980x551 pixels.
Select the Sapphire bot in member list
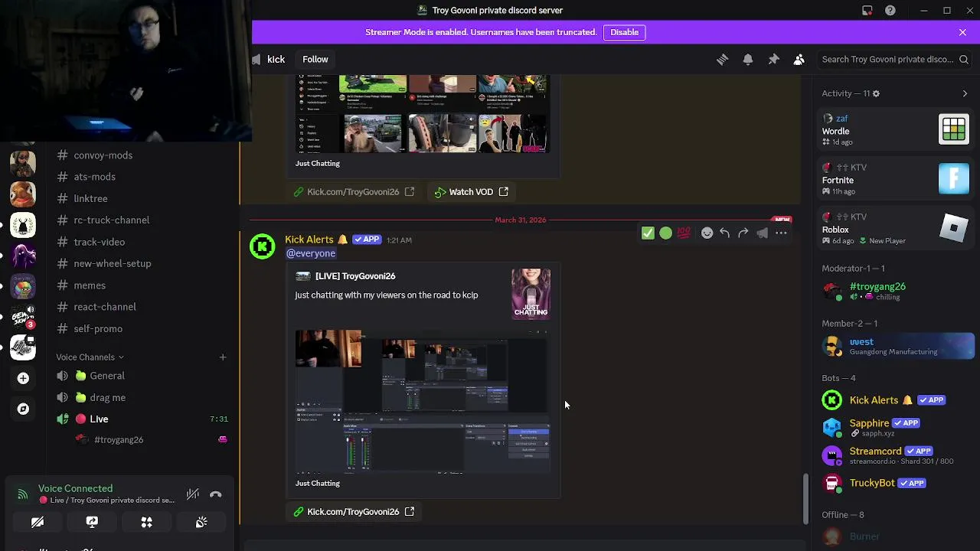896,427
